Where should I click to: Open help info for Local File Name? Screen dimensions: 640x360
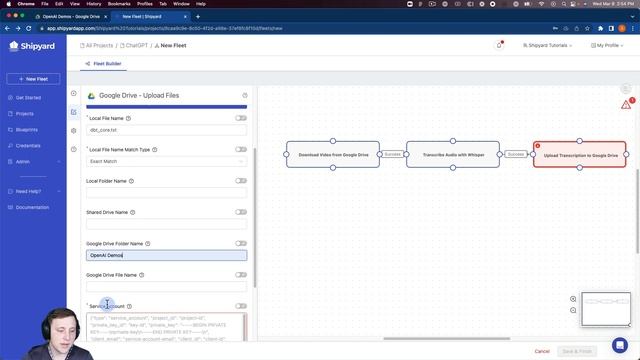pos(129,118)
